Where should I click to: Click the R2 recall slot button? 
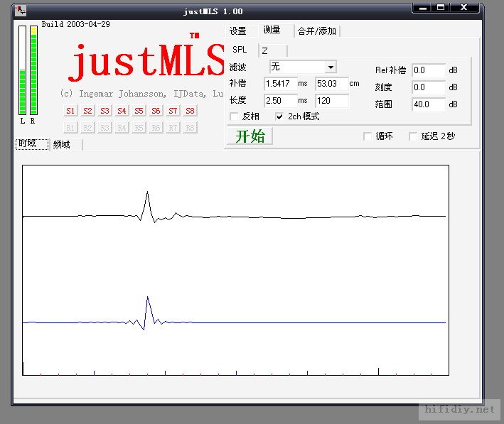tap(87, 128)
